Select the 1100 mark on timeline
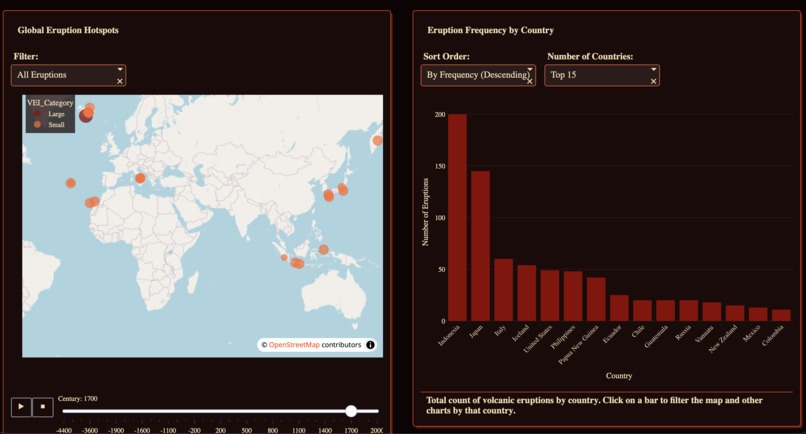The image size is (806, 434). click(x=299, y=430)
